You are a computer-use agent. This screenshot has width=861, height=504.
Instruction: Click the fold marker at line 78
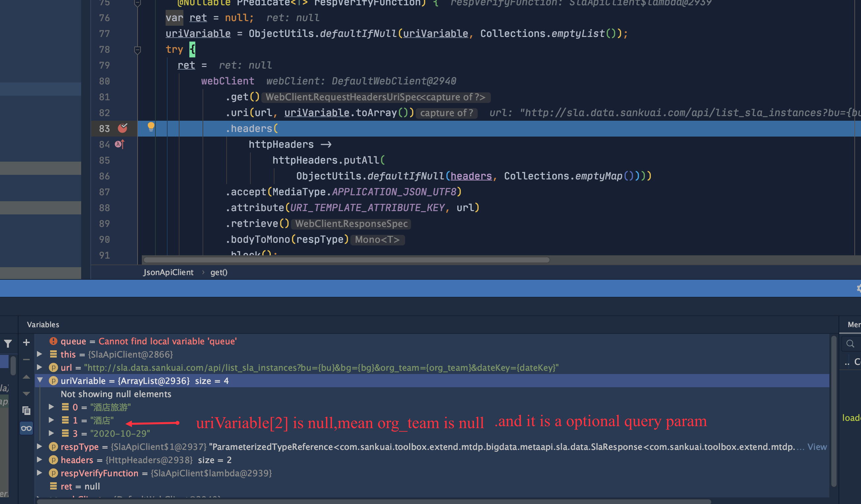click(x=137, y=50)
